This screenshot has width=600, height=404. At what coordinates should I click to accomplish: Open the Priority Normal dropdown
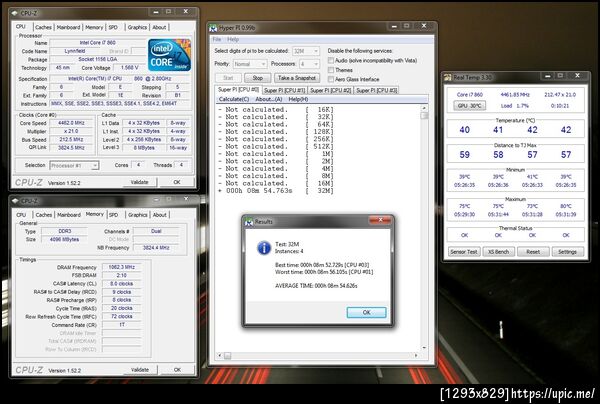click(250, 64)
